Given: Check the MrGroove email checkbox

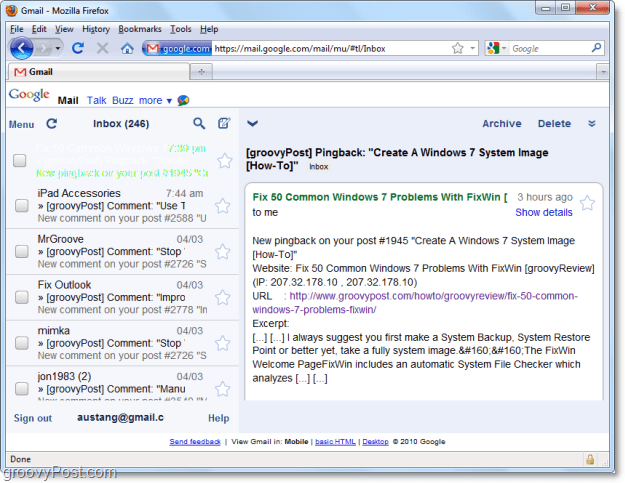Looking at the screenshot, I should pos(22,251).
